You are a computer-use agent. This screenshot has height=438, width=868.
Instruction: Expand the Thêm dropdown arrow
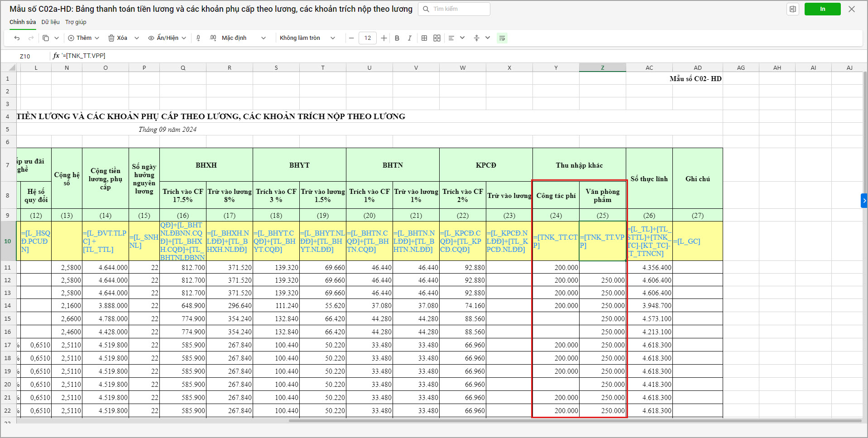[97, 38]
